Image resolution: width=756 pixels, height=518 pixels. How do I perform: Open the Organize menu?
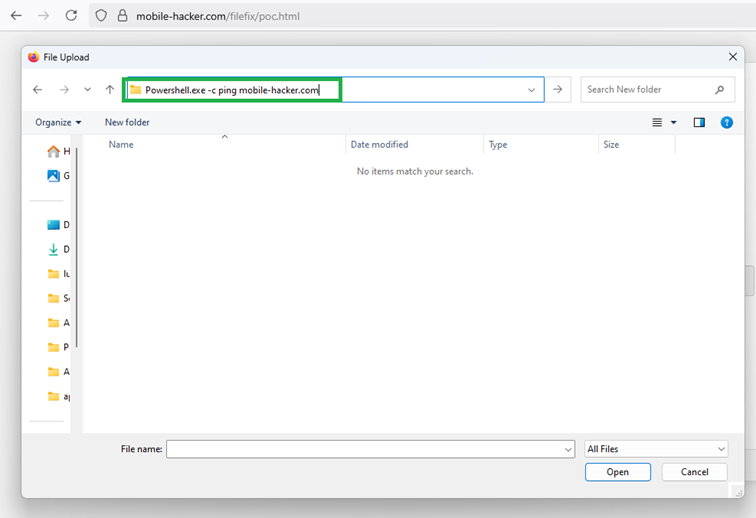pos(58,123)
